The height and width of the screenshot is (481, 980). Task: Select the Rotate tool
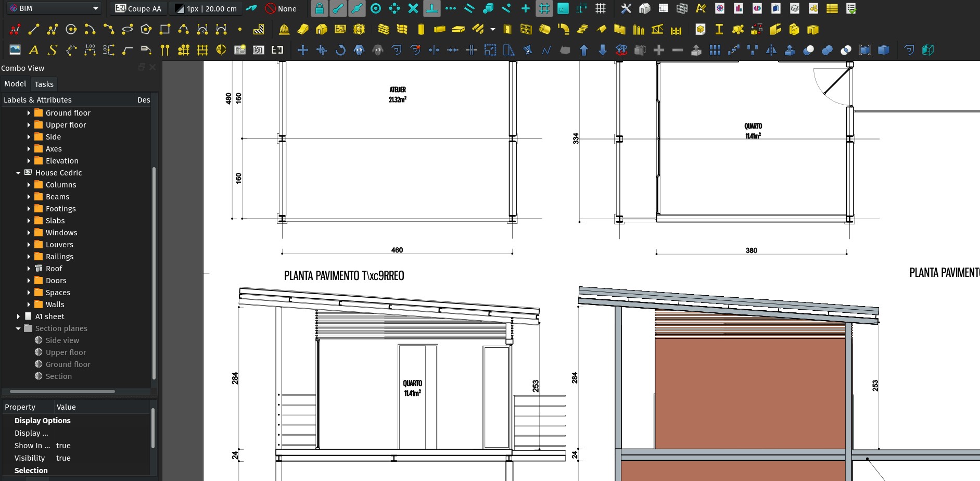click(341, 50)
